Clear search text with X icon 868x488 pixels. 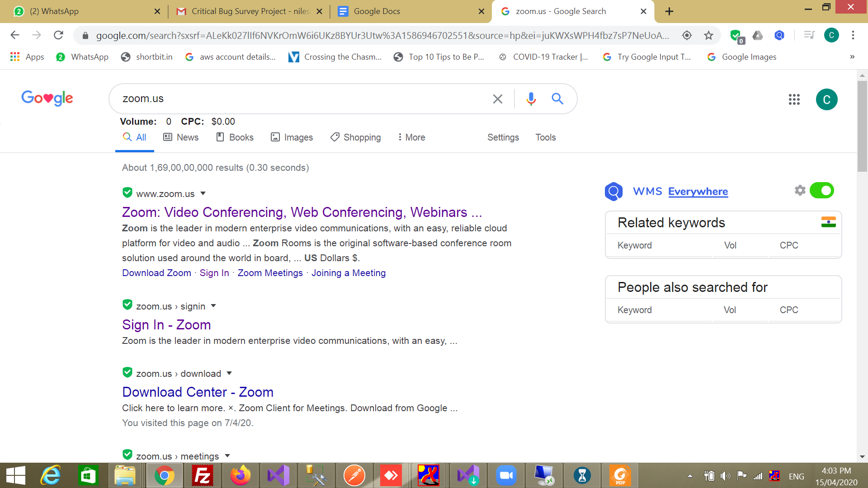(497, 99)
